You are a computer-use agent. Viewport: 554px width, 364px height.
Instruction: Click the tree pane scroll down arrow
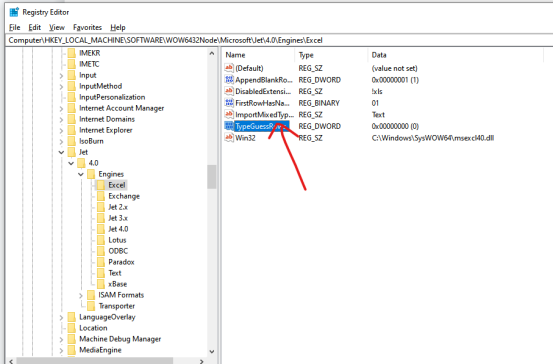[212, 351]
